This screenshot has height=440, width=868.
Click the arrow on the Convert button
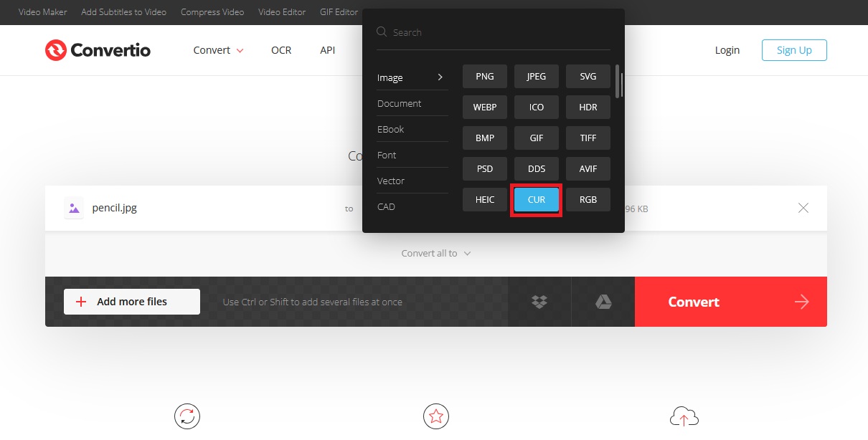(x=801, y=302)
